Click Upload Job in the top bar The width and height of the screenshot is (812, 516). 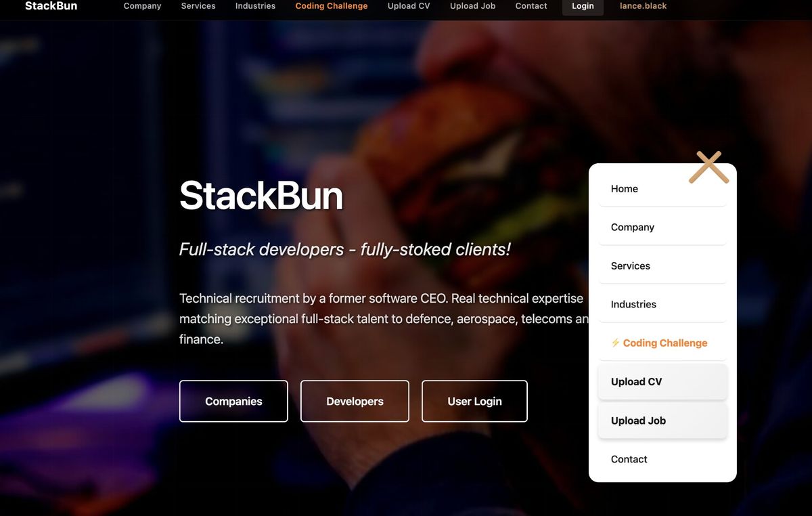[472, 6]
